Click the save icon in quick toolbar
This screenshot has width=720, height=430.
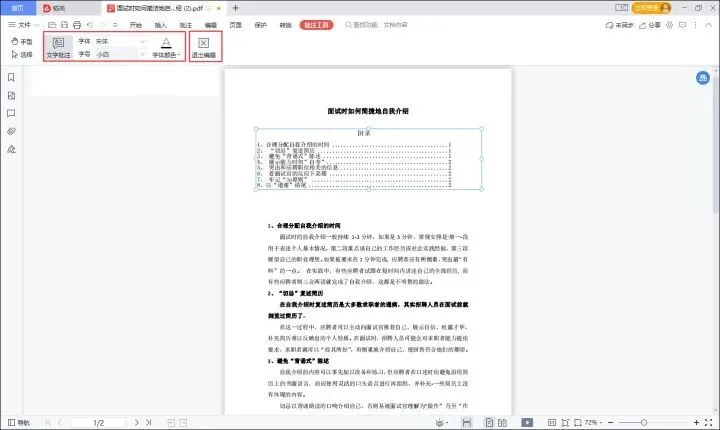coord(64,25)
